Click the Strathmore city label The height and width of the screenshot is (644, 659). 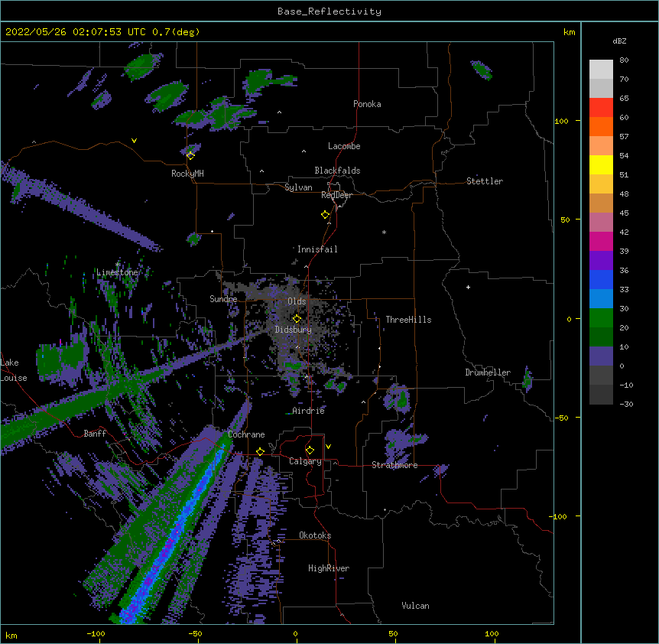(394, 465)
